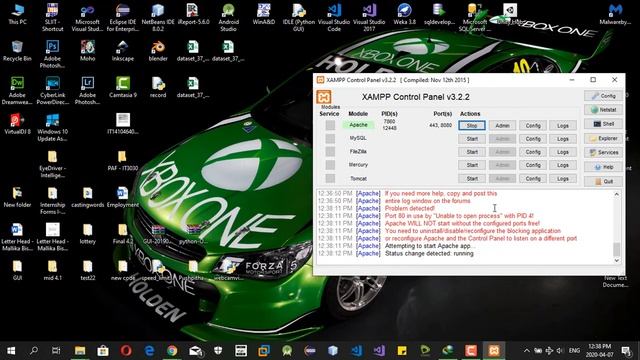Open Help from XAMPP sidebar
Viewport: 640px width, 360px height.
(603, 167)
